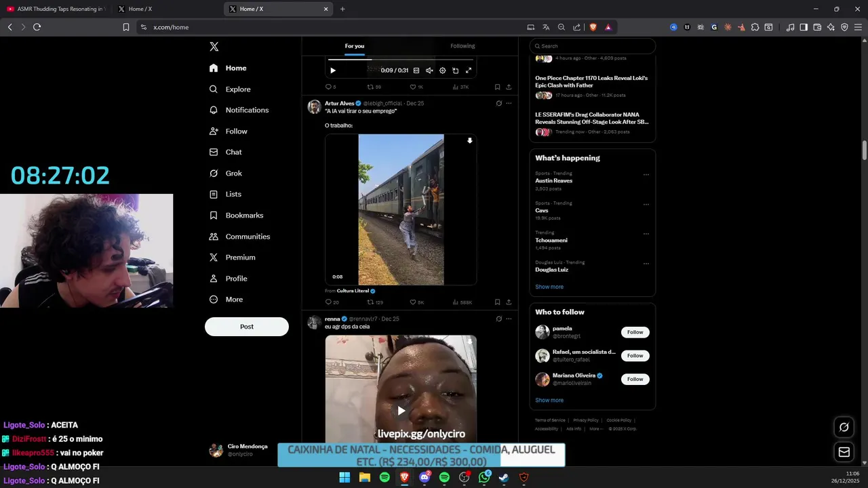The height and width of the screenshot is (488, 868).
Task: View Artur Alves post analytics, 588K
Action: coord(462,302)
